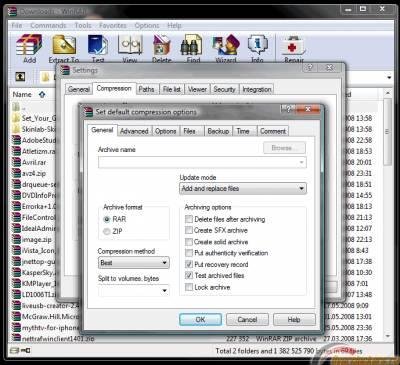
Task: Uncheck Put recovery record
Action: (x=189, y=264)
